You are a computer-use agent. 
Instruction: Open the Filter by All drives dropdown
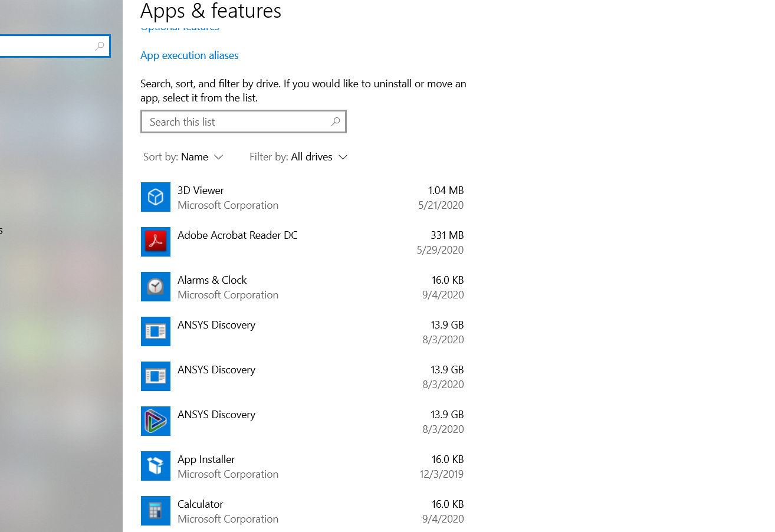(x=298, y=157)
